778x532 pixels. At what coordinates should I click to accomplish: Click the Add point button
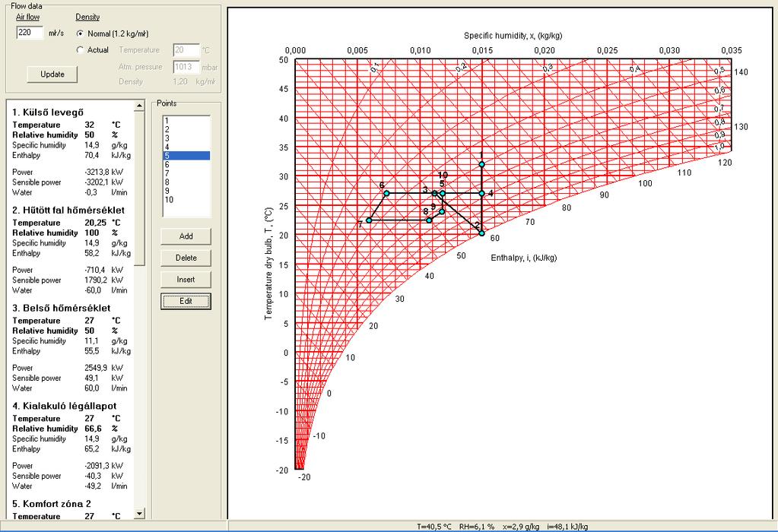pos(186,236)
